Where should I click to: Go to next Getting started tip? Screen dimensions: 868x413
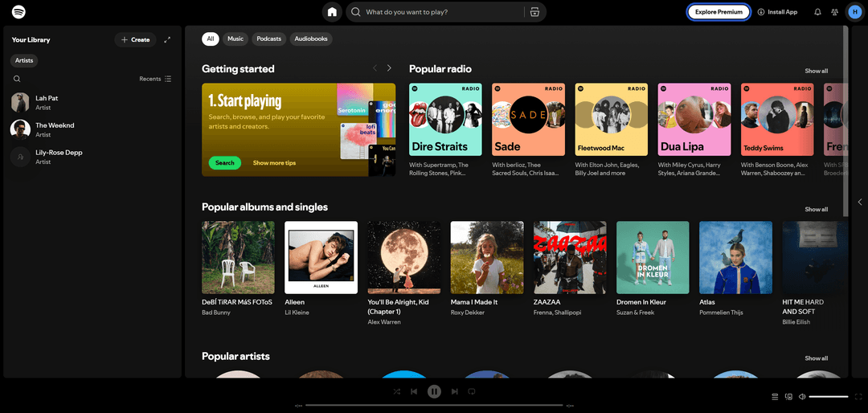pyautogui.click(x=389, y=68)
